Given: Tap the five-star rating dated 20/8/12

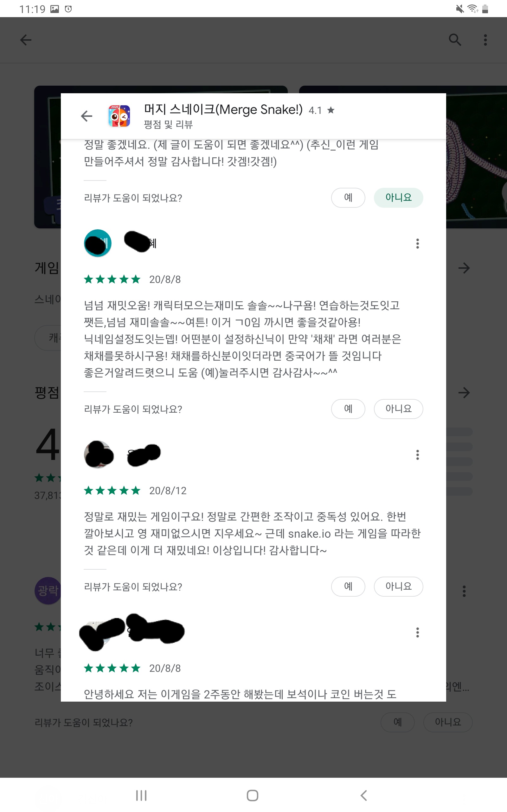Looking at the screenshot, I should (112, 491).
